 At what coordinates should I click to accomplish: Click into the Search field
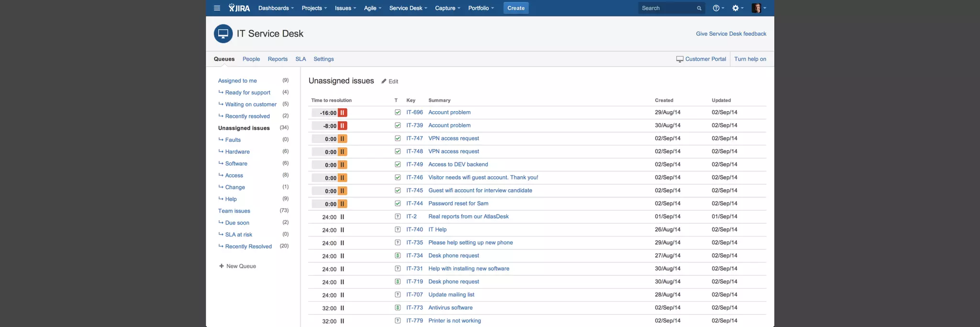click(667, 8)
